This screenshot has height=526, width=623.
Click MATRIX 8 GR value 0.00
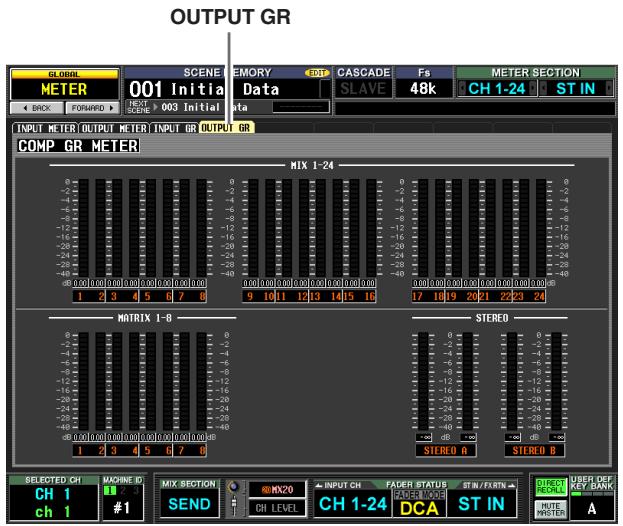[x=199, y=437]
